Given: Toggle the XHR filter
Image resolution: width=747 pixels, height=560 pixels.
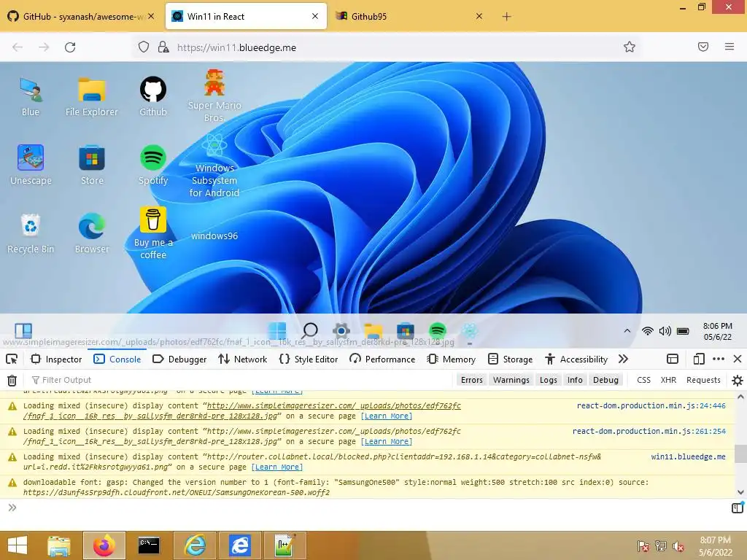Looking at the screenshot, I should point(668,380).
